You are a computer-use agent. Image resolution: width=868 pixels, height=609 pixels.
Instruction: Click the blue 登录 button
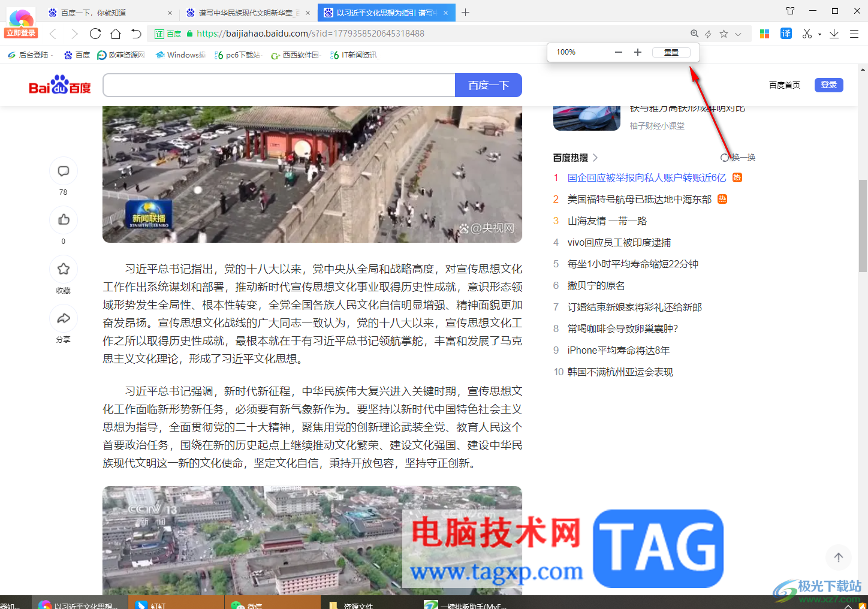coord(828,85)
